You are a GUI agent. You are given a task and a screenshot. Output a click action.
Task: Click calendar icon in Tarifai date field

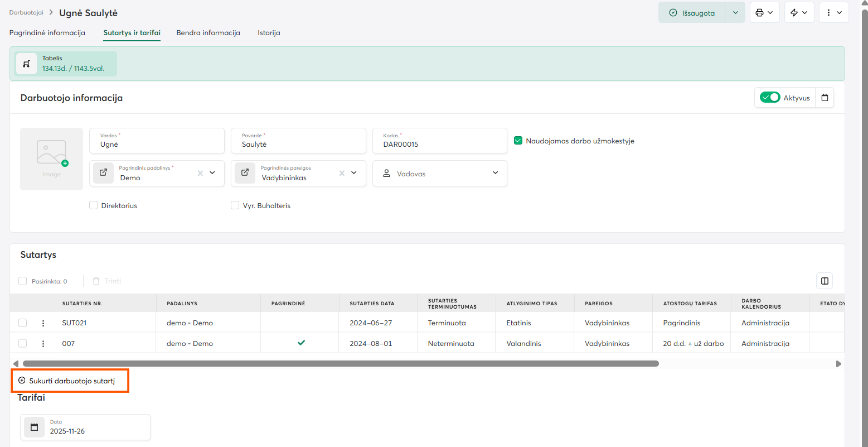pyautogui.click(x=35, y=427)
